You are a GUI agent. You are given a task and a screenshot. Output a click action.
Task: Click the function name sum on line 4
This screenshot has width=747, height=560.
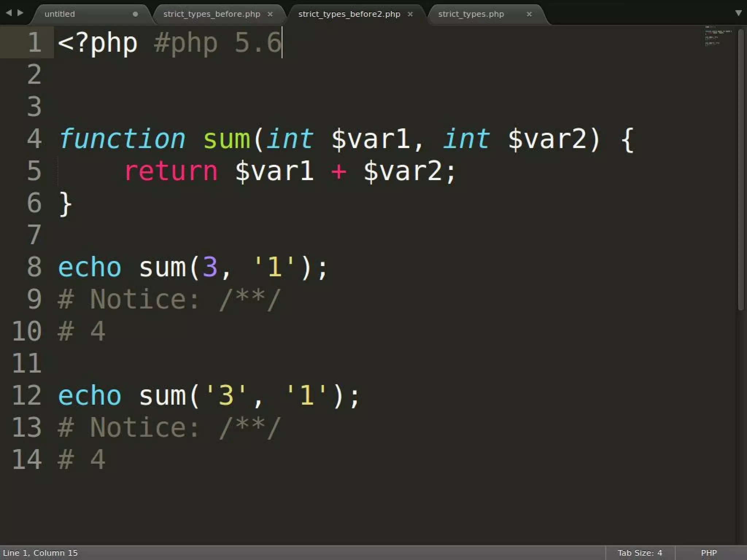(227, 139)
